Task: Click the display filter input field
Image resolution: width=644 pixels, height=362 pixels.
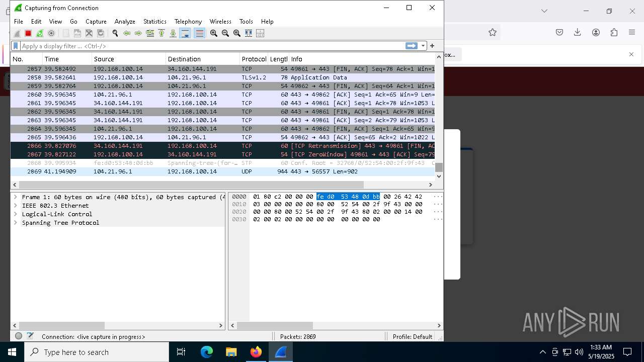Action: pos(211,46)
